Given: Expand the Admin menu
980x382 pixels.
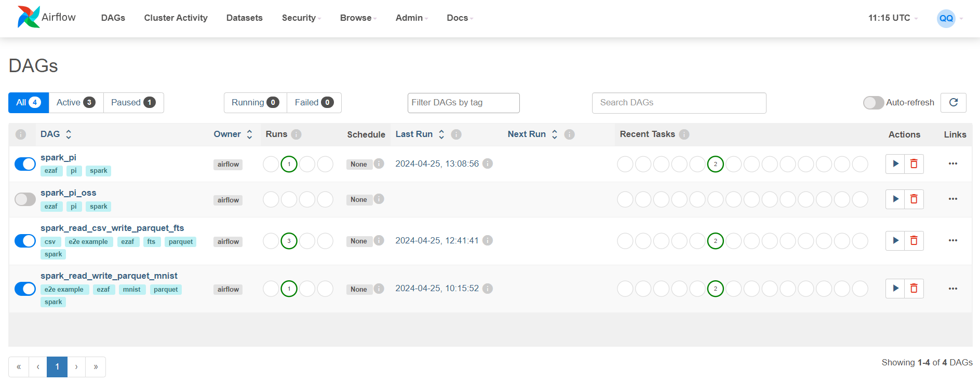Looking at the screenshot, I should [411, 18].
